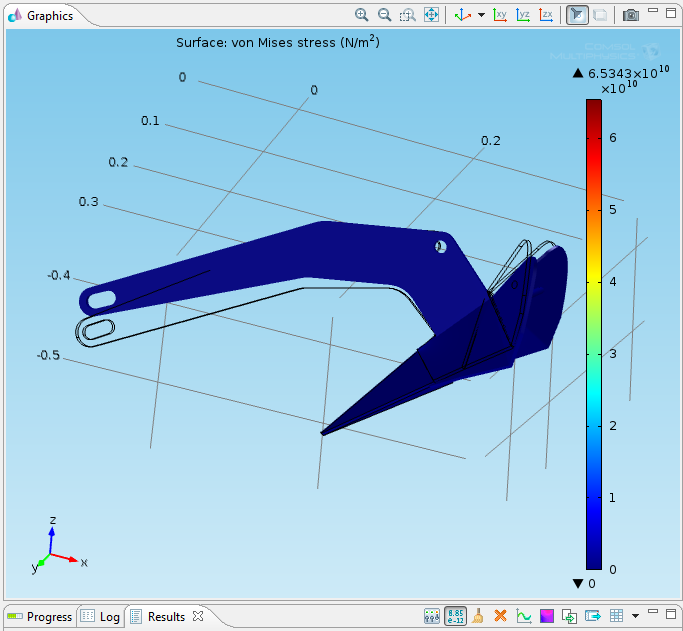The image size is (683, 631).
Task: Click the Zoom In magnifier icon
Action: [x=361, y=15]
